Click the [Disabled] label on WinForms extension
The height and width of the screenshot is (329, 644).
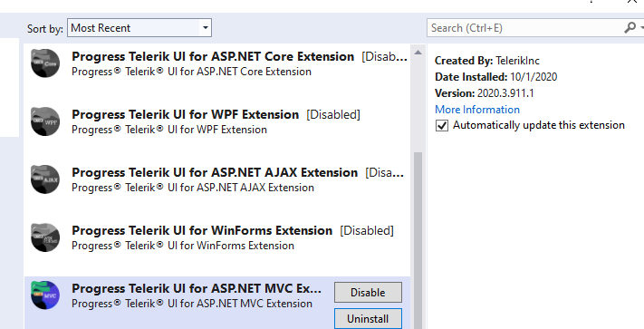click(367, 230)
